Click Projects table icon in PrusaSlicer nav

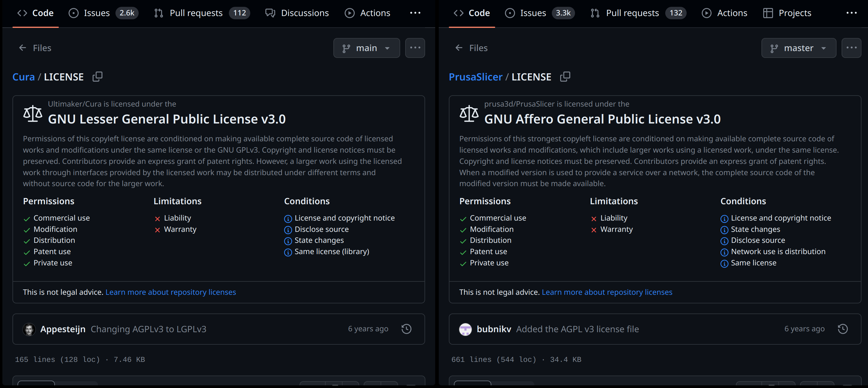click(x=768, y=13)
